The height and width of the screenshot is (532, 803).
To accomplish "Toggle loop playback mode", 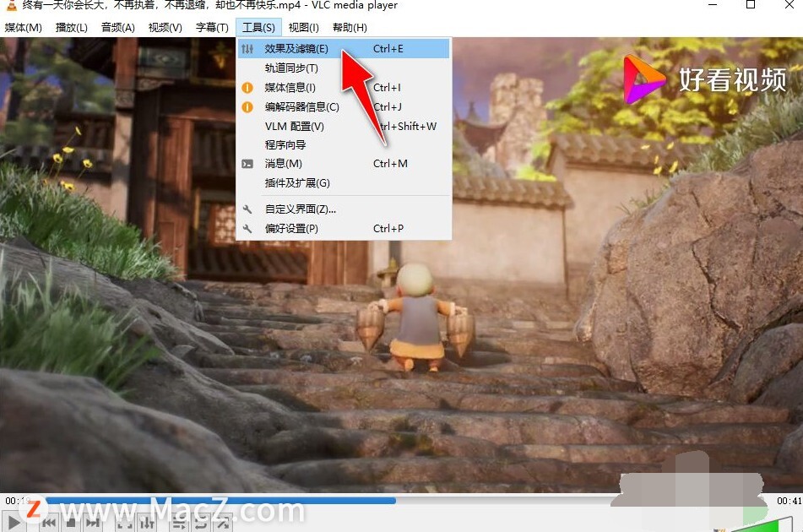I will tap(201, 523).
